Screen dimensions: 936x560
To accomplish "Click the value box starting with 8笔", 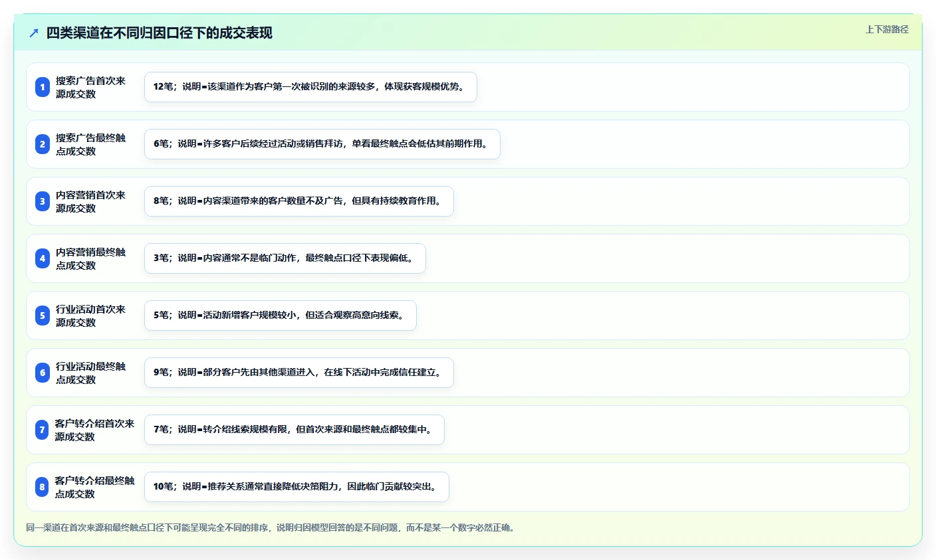I will [x=299, y=201].
